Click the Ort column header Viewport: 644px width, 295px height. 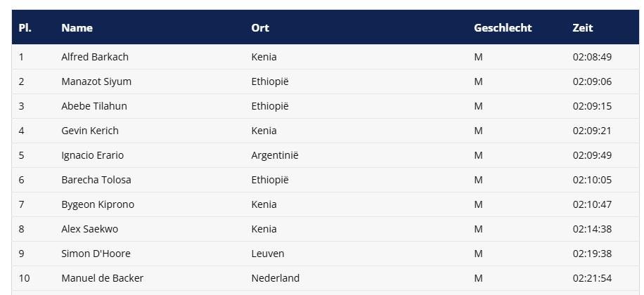260,28
